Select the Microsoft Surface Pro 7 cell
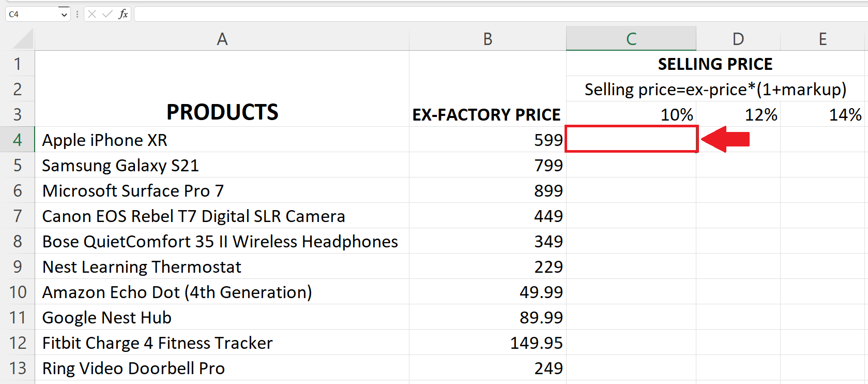The image size is (868, 384). [222, 190]
